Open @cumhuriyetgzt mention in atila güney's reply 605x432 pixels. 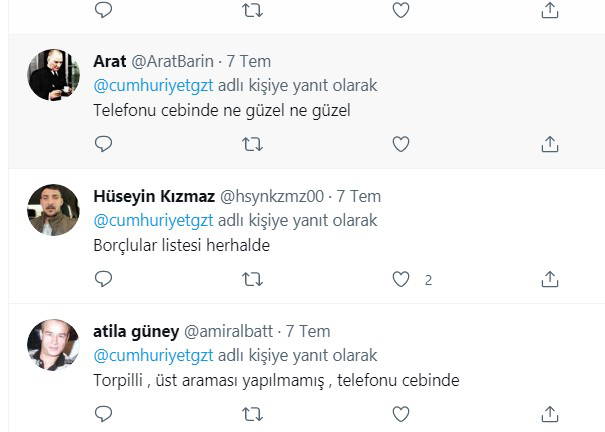(153, 355)
